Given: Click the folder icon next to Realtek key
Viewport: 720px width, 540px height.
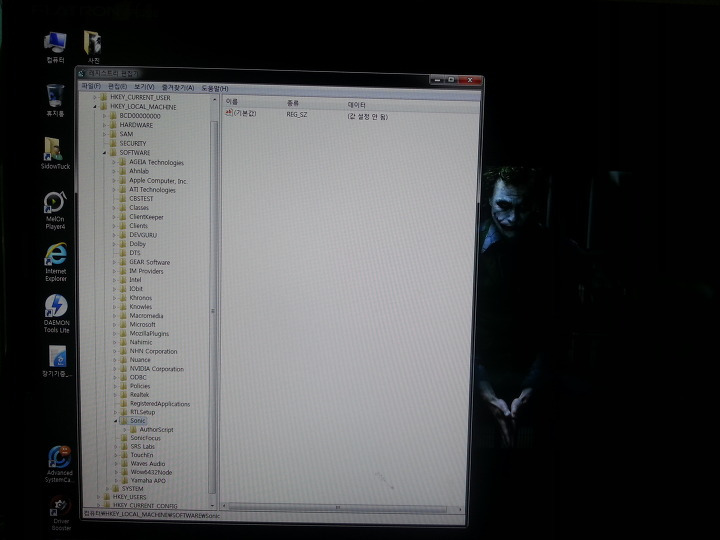Looking at the screenshot, I should 123,394.
